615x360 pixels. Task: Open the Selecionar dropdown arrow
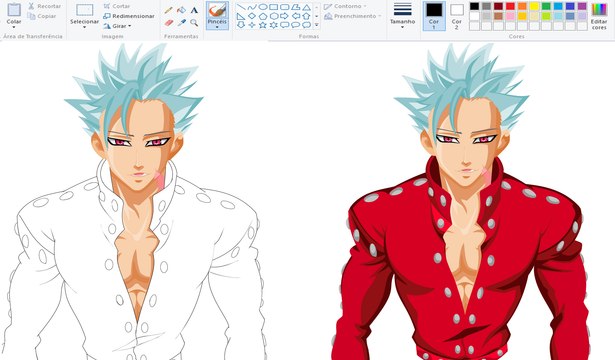coord(84,28)
